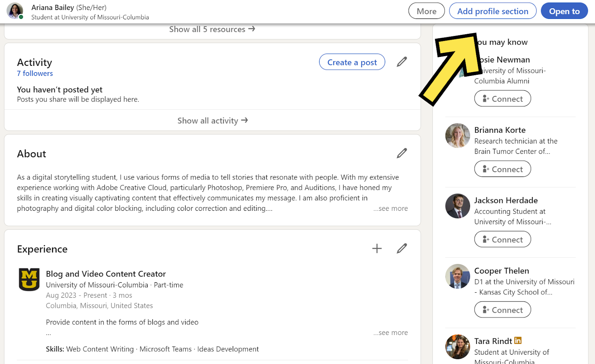Viewport: 595px width, 364px height.
Task: Click LinkedIn premium badge beside Tara Rindt
Action: point(518,341)
